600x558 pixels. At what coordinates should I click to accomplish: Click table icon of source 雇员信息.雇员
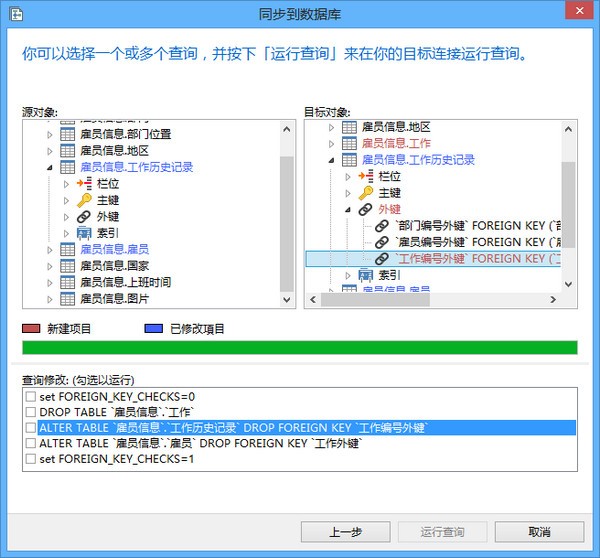(67, 249)
